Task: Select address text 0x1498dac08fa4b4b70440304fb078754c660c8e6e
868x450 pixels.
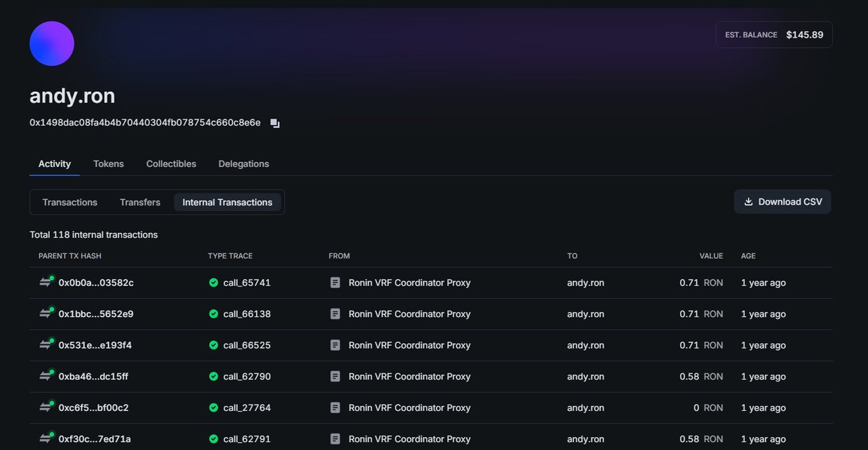Action: coord(145,123)
